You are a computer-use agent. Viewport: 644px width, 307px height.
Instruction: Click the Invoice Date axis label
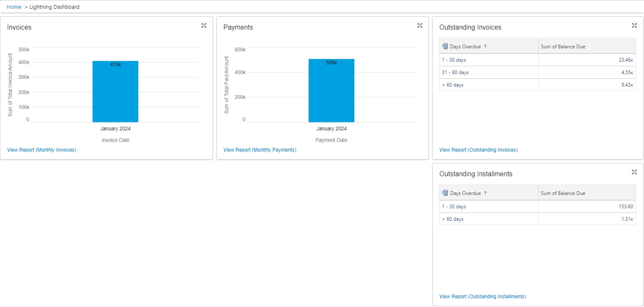click(116, 140)
